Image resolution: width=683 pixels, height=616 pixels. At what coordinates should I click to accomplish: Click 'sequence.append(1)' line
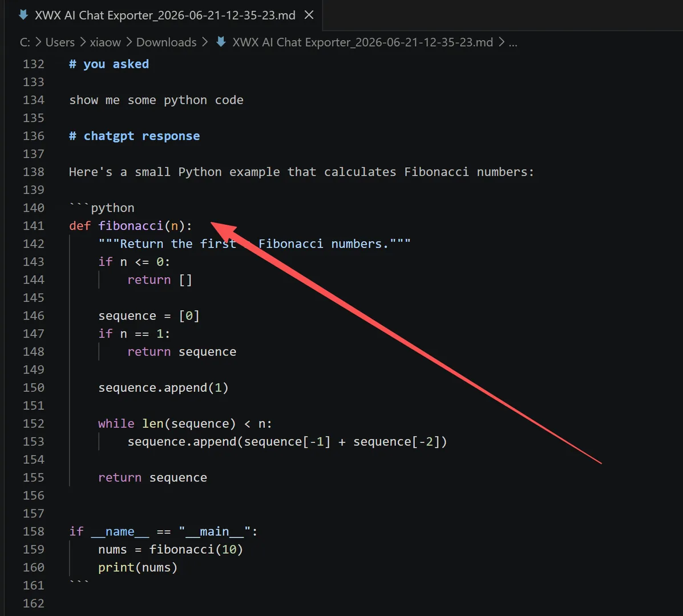(x=163, y=387)
